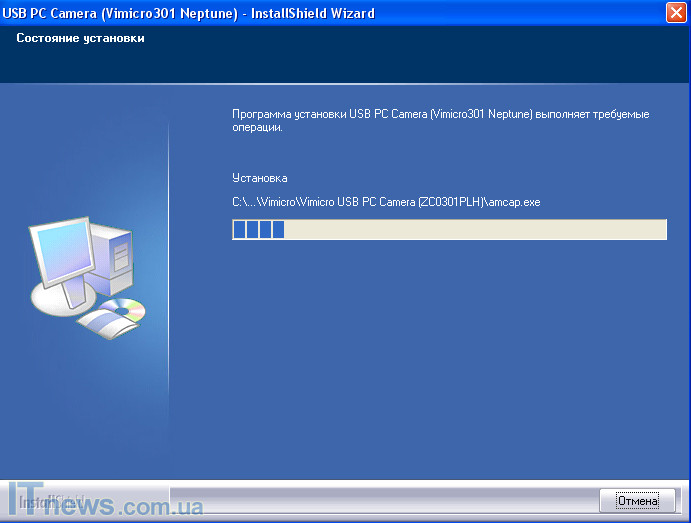
Task: Click the setup description text paragraph
Action: (440, 121)
